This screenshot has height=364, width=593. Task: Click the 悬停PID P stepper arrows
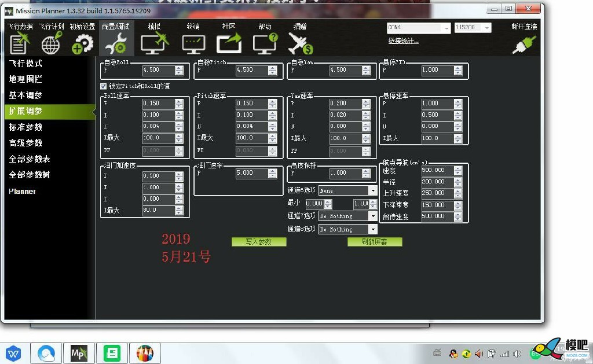coord(458,70)
